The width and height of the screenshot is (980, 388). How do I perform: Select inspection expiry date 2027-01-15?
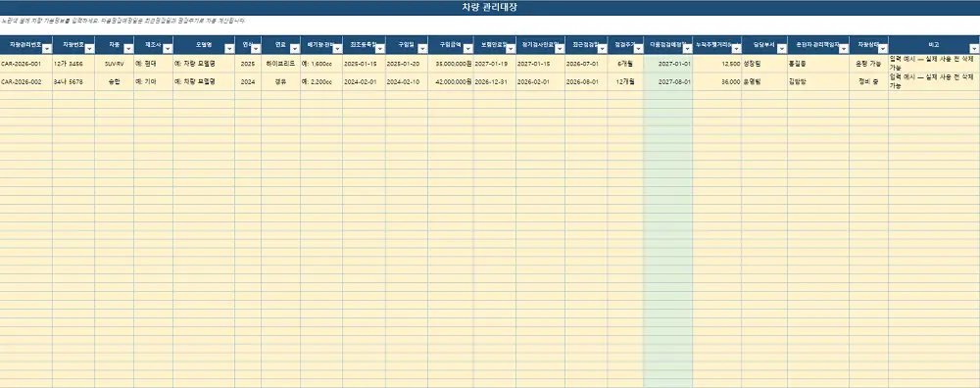pyautogui.click(x=541, y=64)
